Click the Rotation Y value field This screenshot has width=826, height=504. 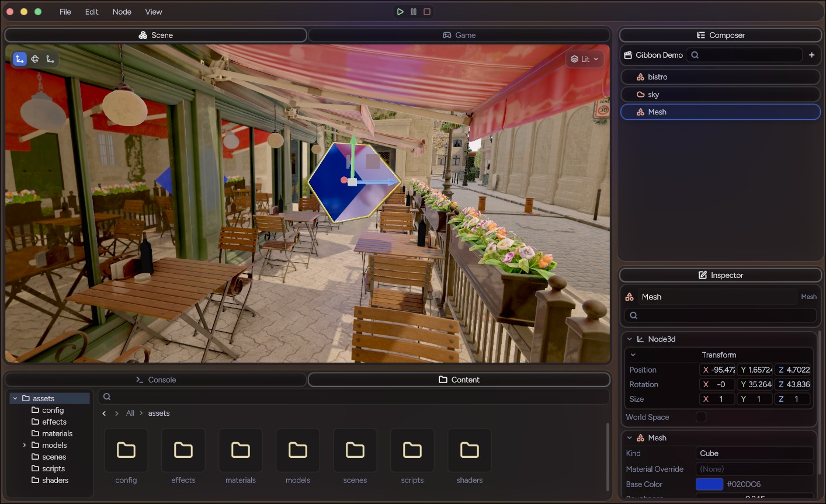click(755, 384)
